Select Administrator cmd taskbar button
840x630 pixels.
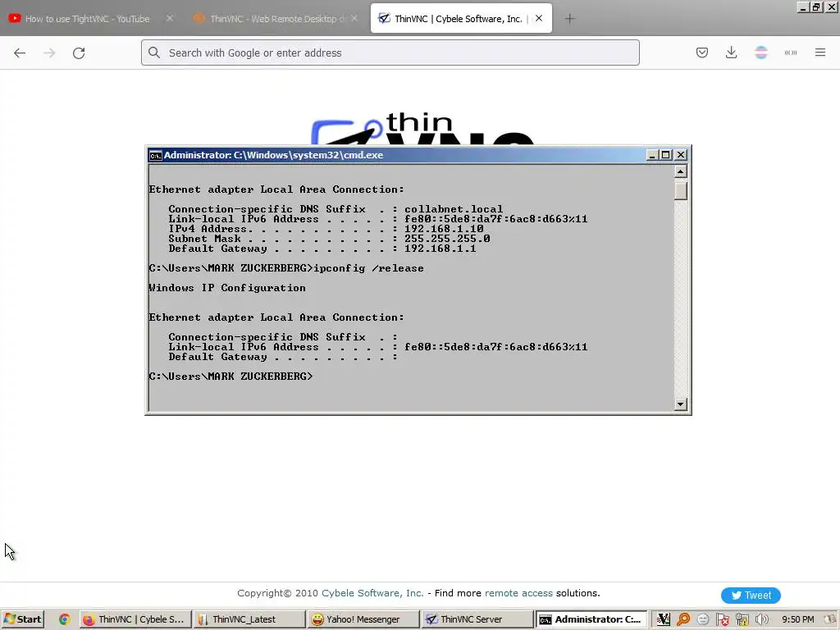pos(591,619)
